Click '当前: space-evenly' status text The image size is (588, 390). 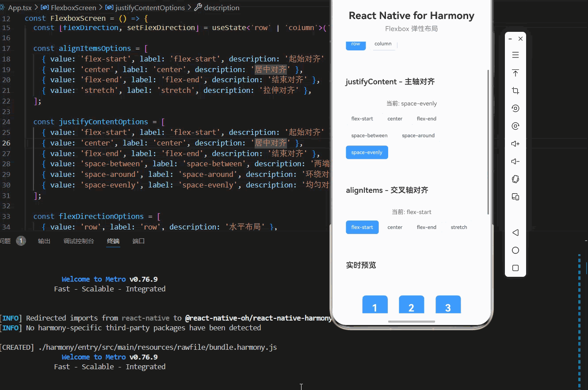point(412,103)
